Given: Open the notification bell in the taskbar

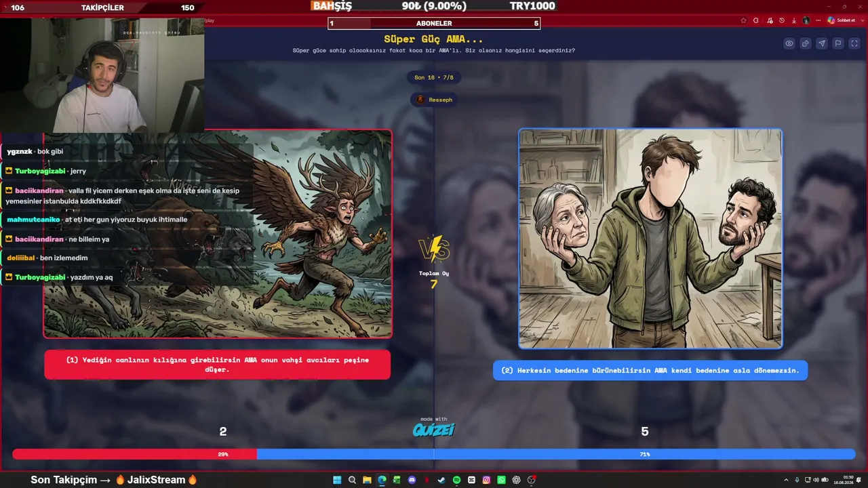Looking at the screenshot, I should 860,480.
